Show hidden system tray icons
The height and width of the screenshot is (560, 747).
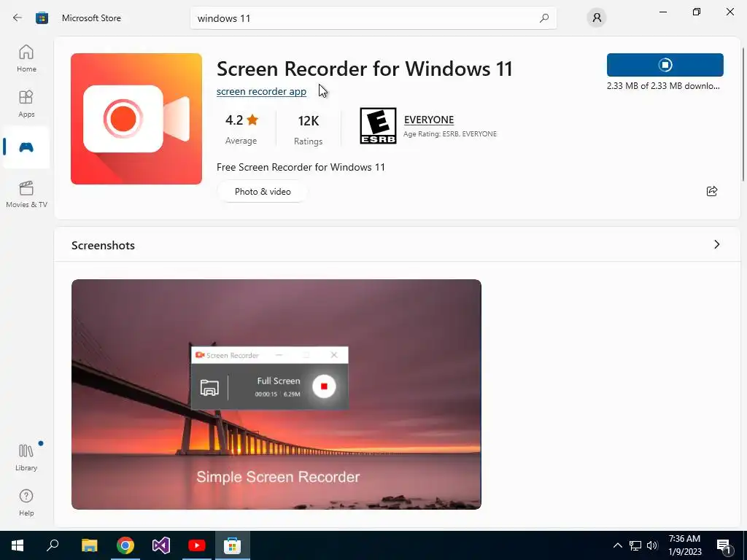click(617, 545)
